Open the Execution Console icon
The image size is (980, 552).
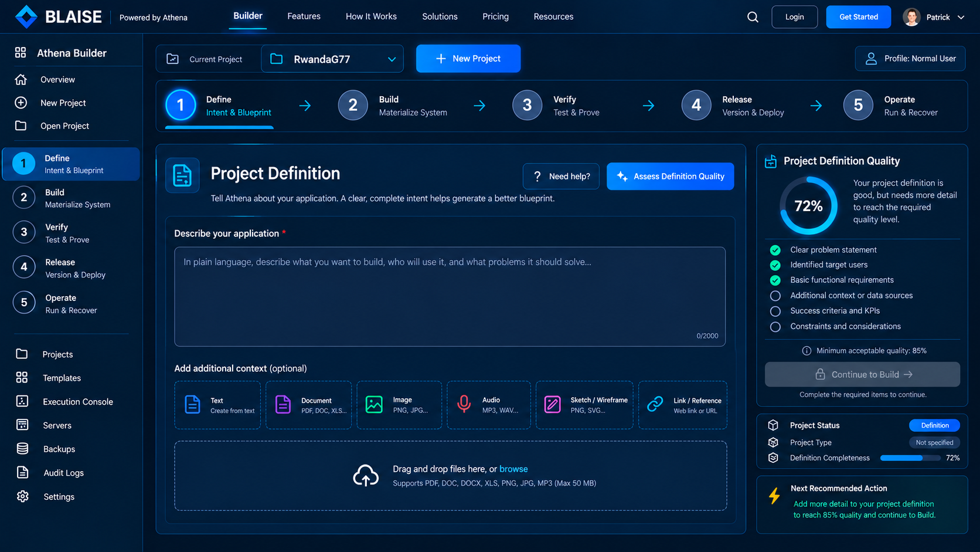click(x=22, y=401)
